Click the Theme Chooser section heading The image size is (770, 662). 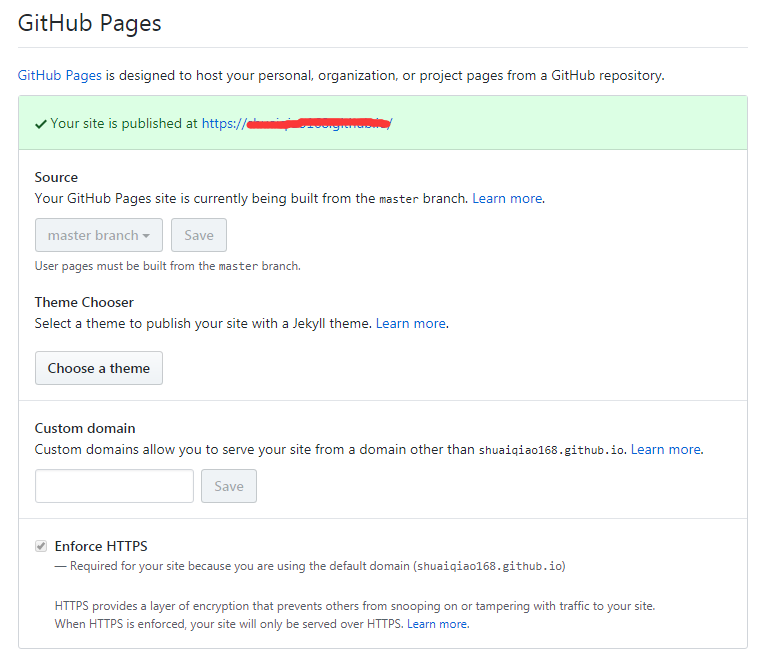84,302
